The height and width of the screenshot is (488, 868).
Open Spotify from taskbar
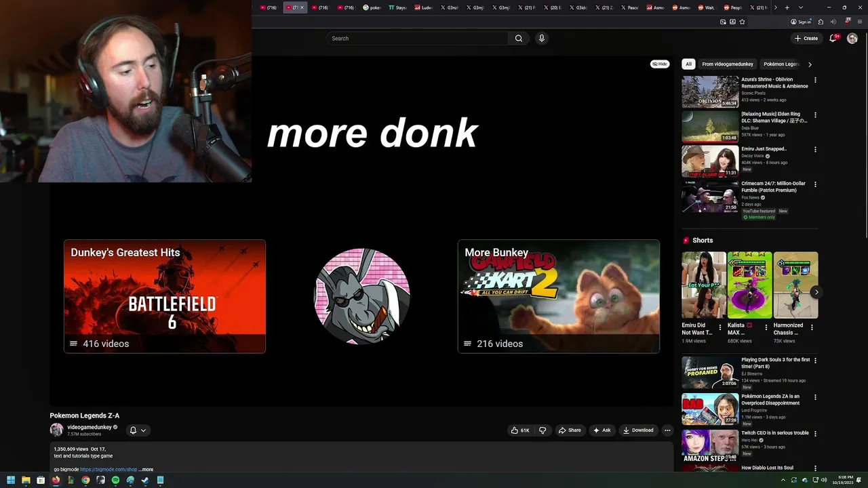click(115, 480)
